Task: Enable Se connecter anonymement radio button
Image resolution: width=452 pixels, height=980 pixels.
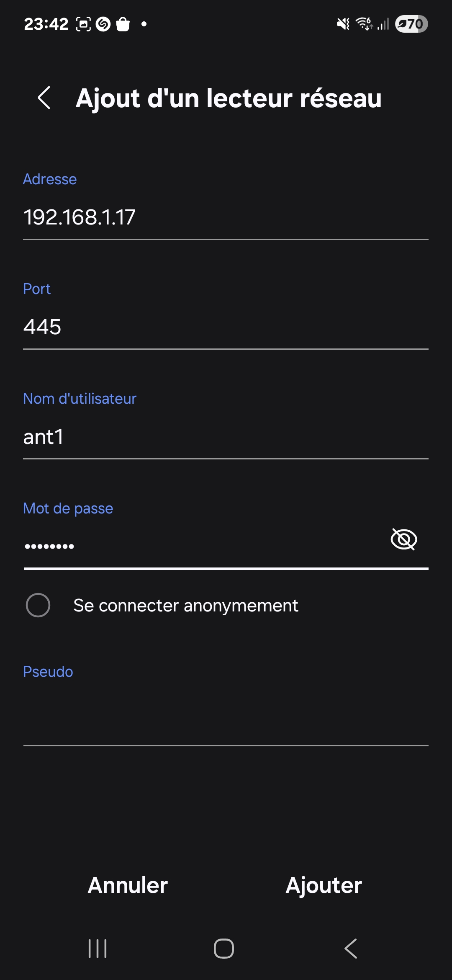Action: click(x=38, y=605)
